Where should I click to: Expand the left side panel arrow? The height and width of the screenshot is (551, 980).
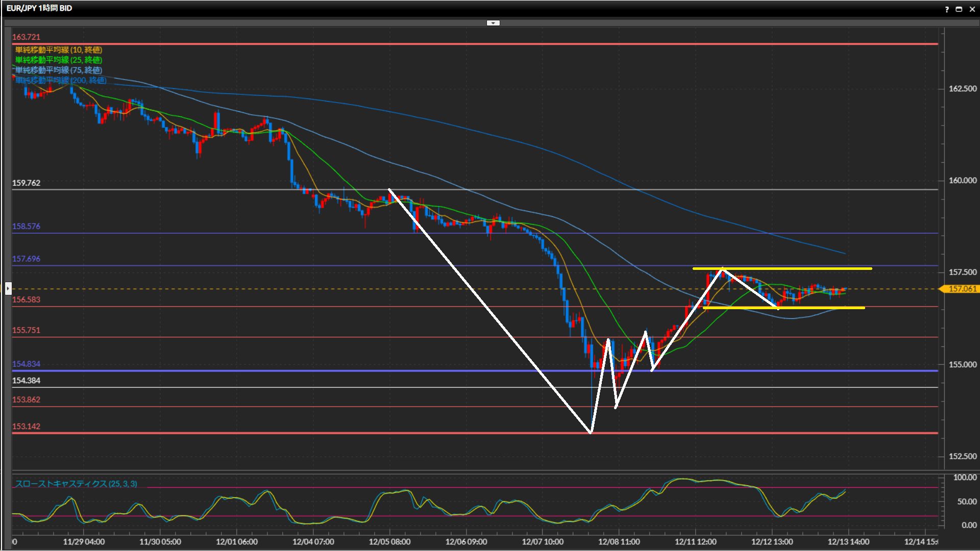tap(8, 289)
